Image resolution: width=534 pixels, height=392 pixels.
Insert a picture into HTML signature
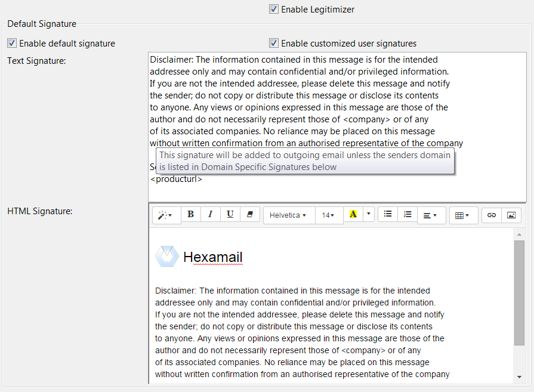pos(511,215)
